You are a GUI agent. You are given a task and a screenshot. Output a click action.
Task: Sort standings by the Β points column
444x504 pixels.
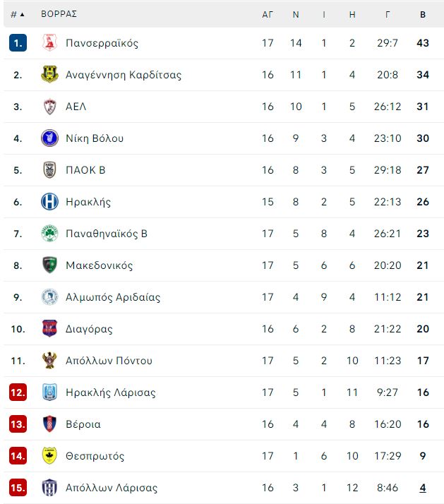pyautogui.click(x=423, y=14)
